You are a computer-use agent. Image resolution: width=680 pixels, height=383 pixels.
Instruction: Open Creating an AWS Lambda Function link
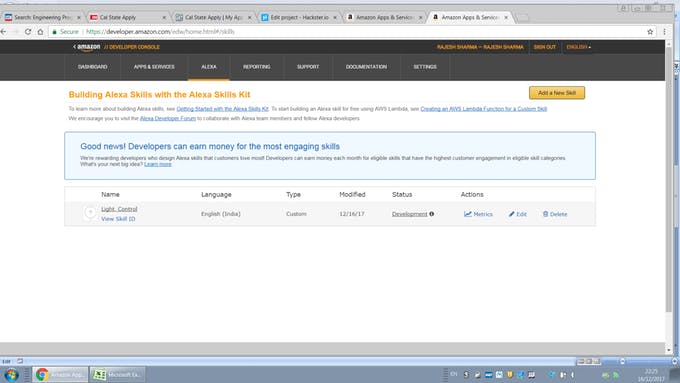point(484,109)
